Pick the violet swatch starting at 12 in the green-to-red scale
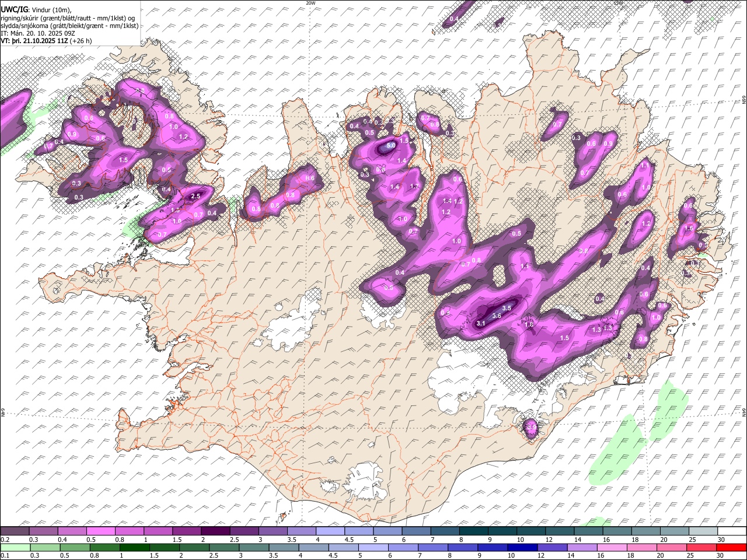Viewport: 747px width, 560px height. tap(551, 547)
